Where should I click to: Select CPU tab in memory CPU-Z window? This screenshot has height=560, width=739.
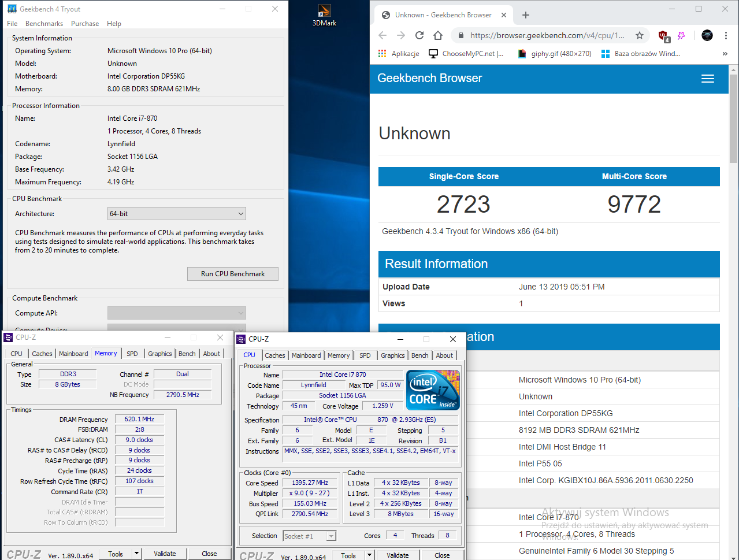[x=17, y=354]
